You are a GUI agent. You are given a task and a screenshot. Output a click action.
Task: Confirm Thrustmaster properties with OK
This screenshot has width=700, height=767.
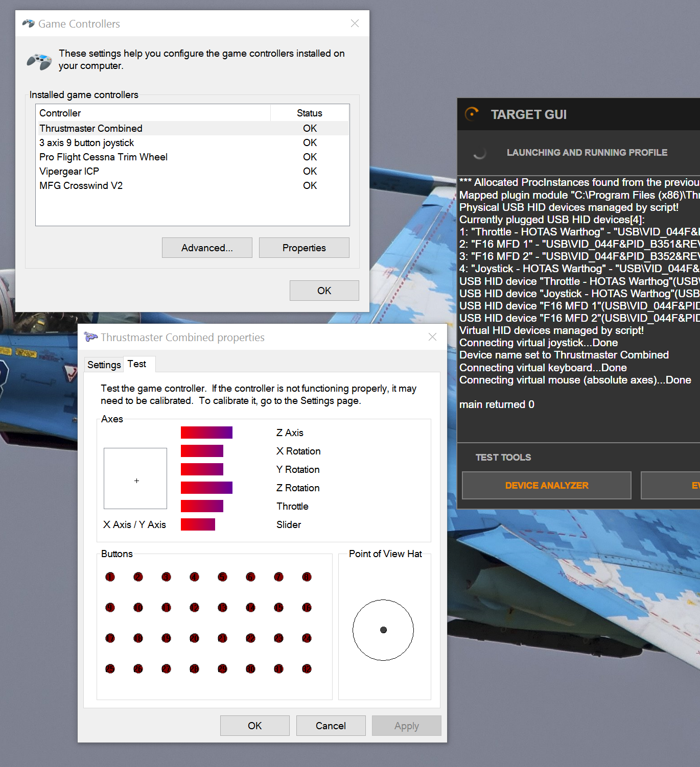coord(254,726)
